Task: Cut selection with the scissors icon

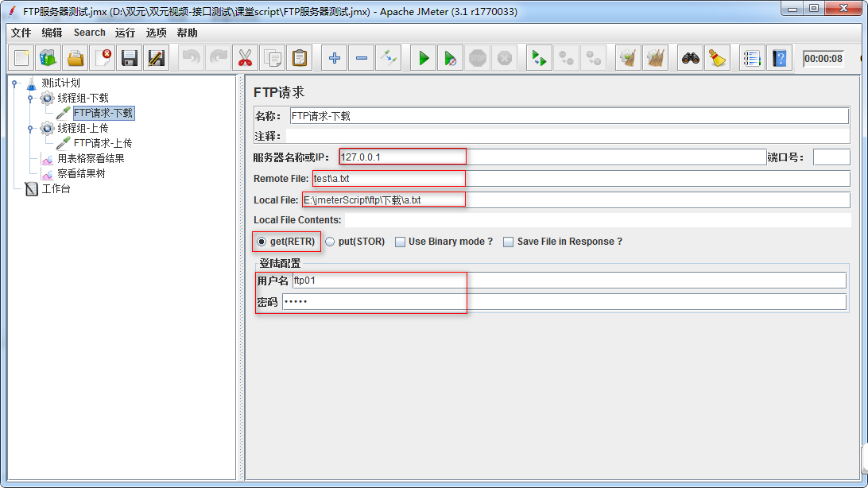Action: click(246, 58)
